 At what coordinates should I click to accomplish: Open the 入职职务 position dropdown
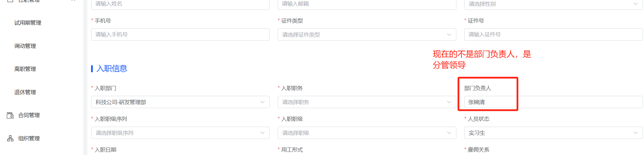(367, 102)
